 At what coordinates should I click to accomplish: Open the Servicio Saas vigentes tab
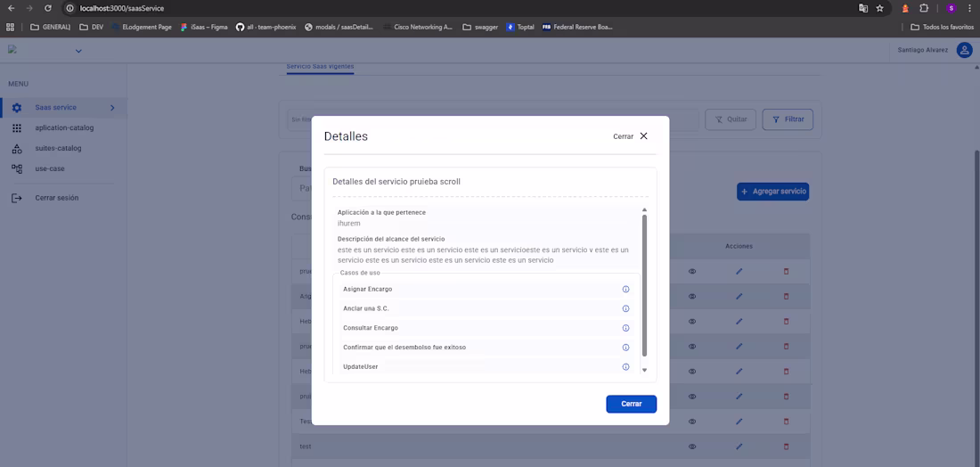point(320,67)
